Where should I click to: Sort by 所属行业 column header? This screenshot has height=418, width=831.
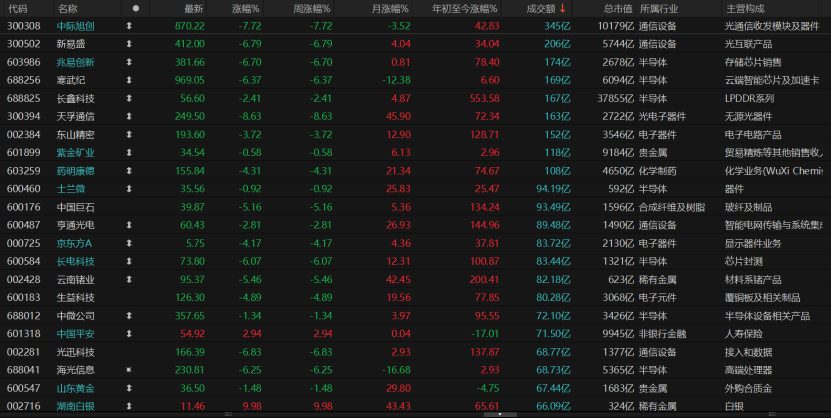659,8
